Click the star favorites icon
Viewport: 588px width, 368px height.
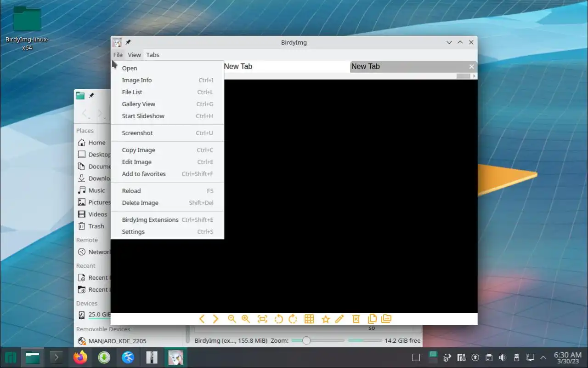[x=326, y=319]
